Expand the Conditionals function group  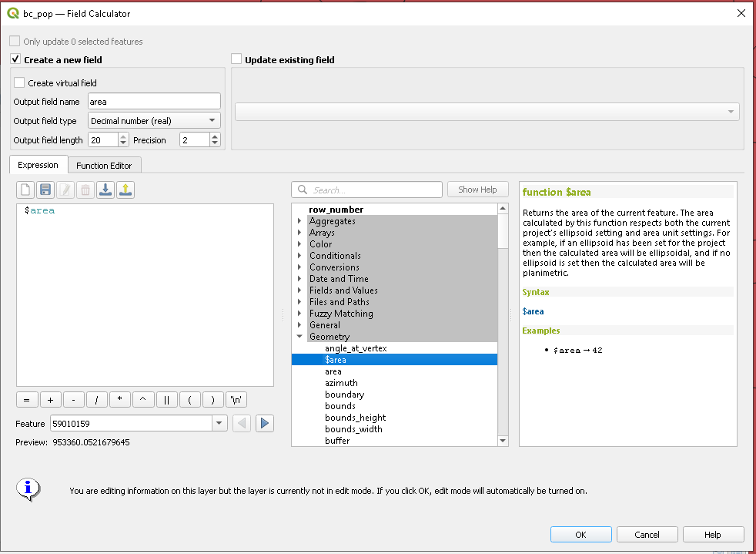[299, 256]
